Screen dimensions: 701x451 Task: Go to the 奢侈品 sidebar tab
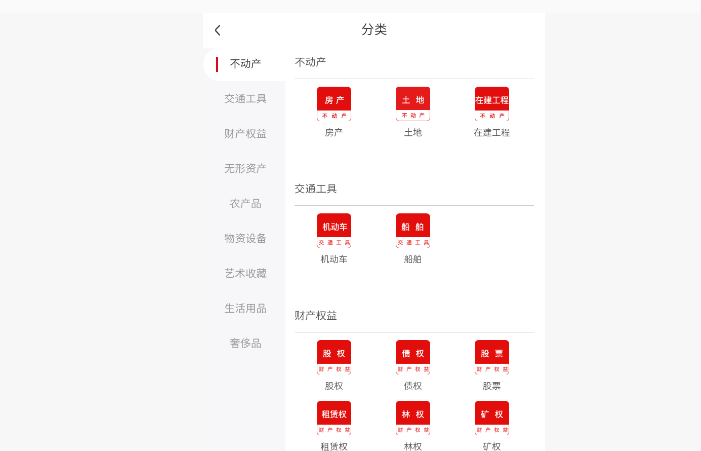click(x=245, y=344)
